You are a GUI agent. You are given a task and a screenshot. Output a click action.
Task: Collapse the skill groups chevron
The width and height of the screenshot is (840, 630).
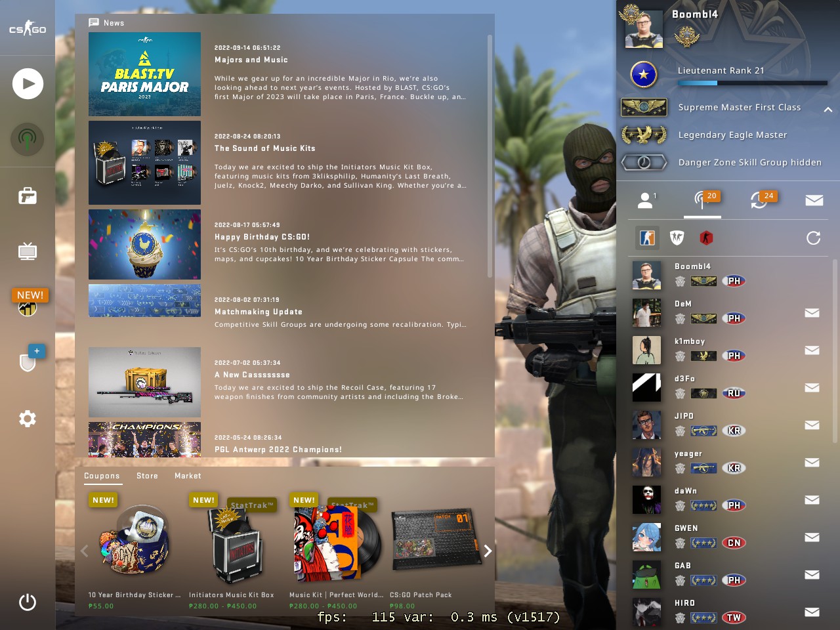[x=828, y=109]
